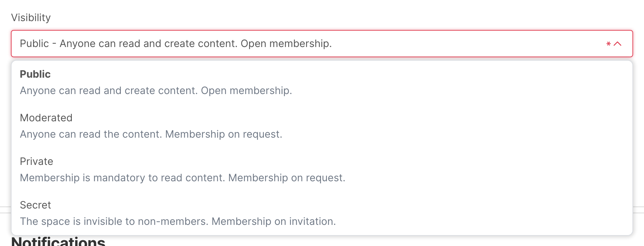
Task: Click the red required asterisk marker
Action: (609, 44)
